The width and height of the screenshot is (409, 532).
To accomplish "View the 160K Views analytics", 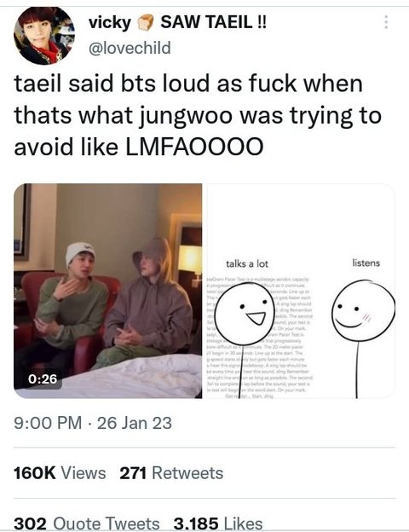I will click(x=60, y=473).
